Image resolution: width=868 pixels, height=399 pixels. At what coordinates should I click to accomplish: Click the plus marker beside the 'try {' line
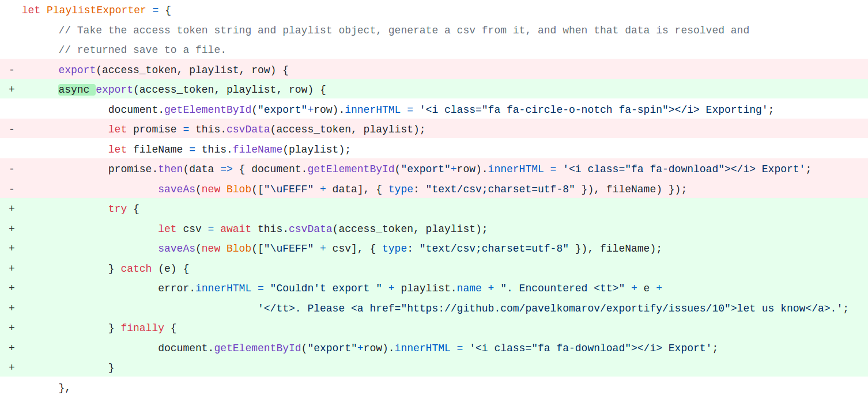pos(12,208)
